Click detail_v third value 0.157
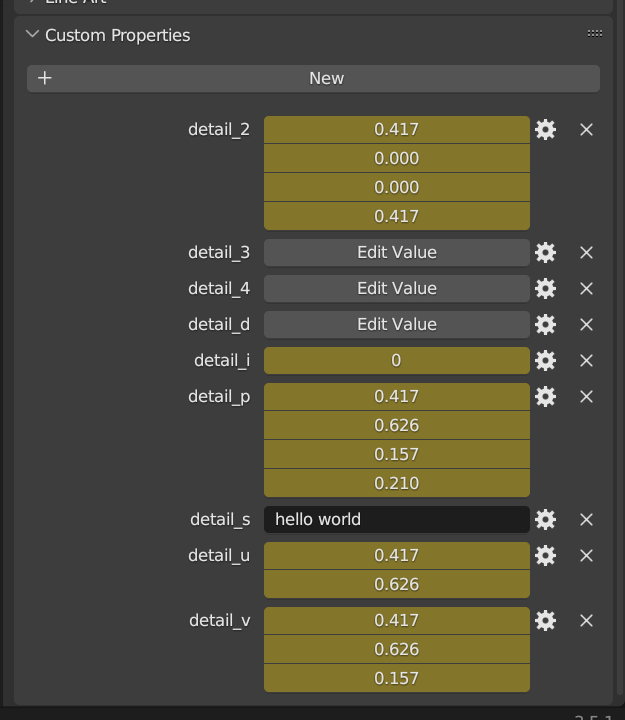This screenshot has height=720, width=625. tap(397, 678)
